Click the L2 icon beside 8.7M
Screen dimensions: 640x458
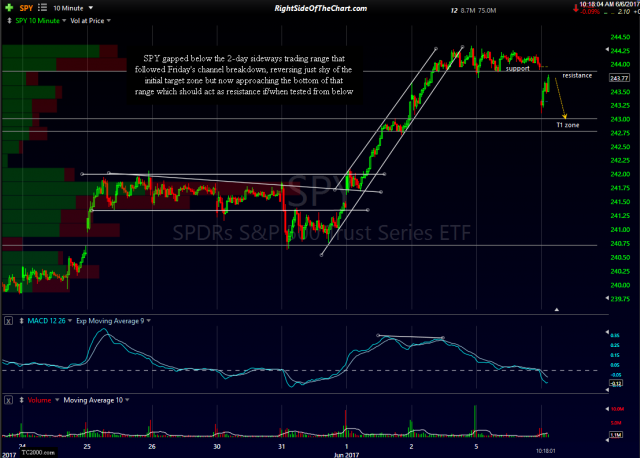(x=454, y=11)
